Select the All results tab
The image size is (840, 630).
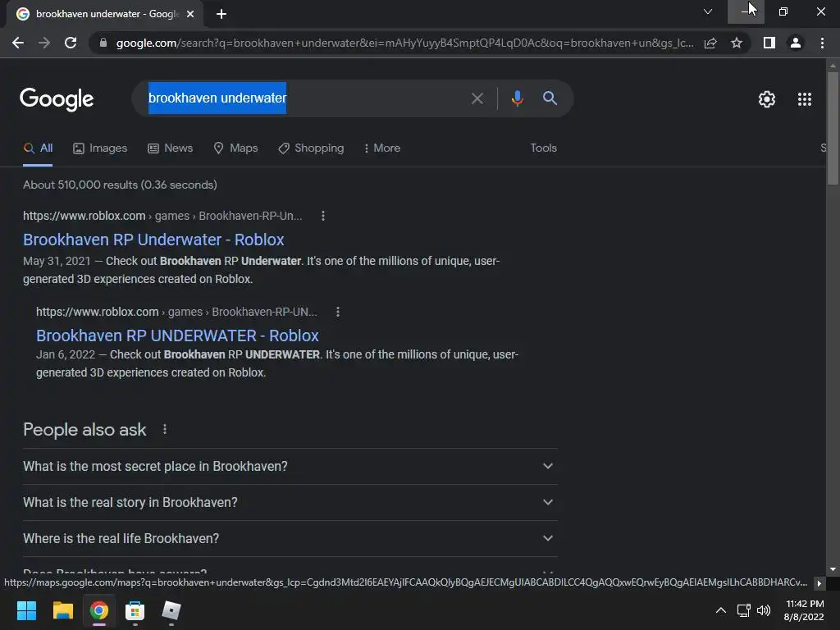(x=38, y=148)
